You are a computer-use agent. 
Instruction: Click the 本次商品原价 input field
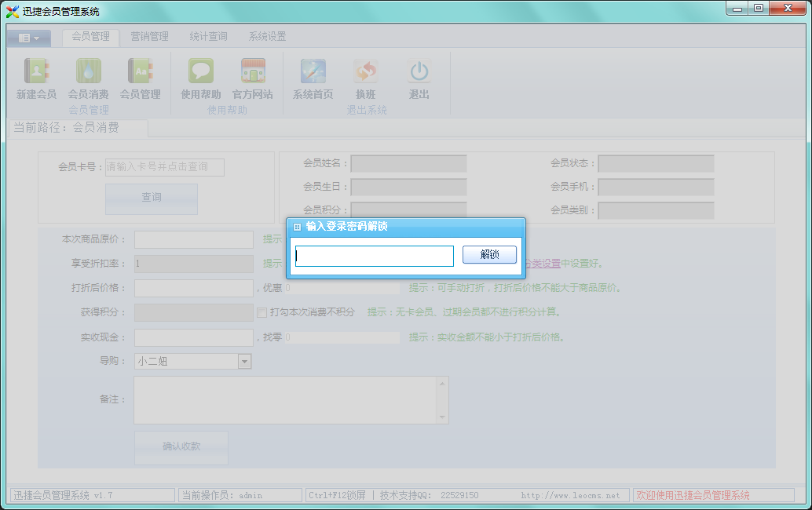(194, 239)
